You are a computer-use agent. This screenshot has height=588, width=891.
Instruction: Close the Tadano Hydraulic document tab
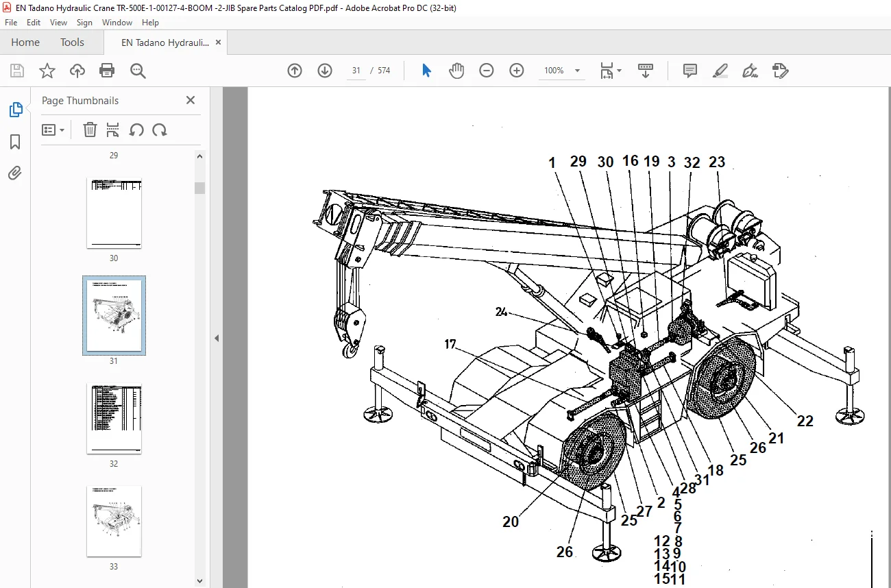[x=218, y=42]
